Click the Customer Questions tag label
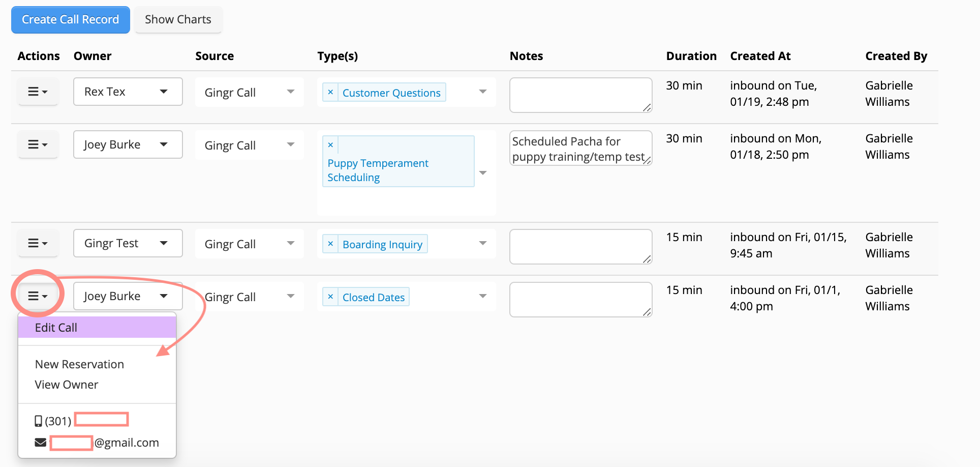The image size is (980, 467). point(391,93)
